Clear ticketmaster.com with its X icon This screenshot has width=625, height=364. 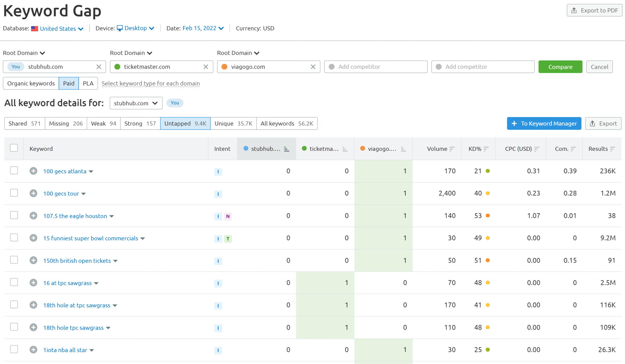(206, 67)
